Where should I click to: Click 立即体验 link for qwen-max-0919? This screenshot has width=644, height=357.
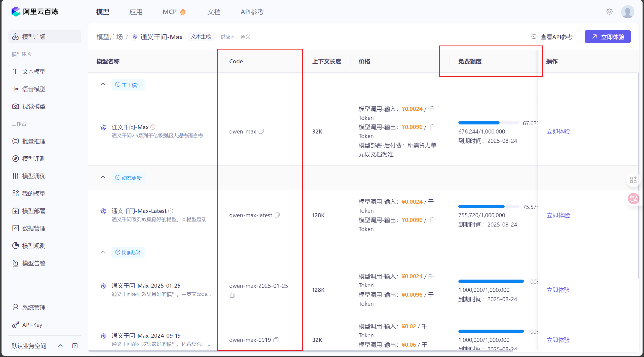point(558,340)
